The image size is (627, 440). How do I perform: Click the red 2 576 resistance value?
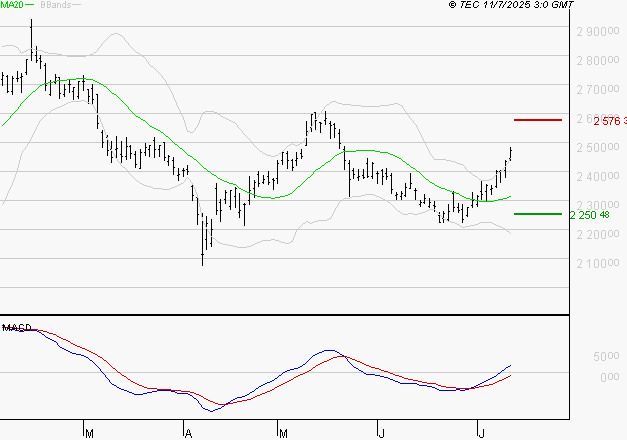click(x=610, y=121)
